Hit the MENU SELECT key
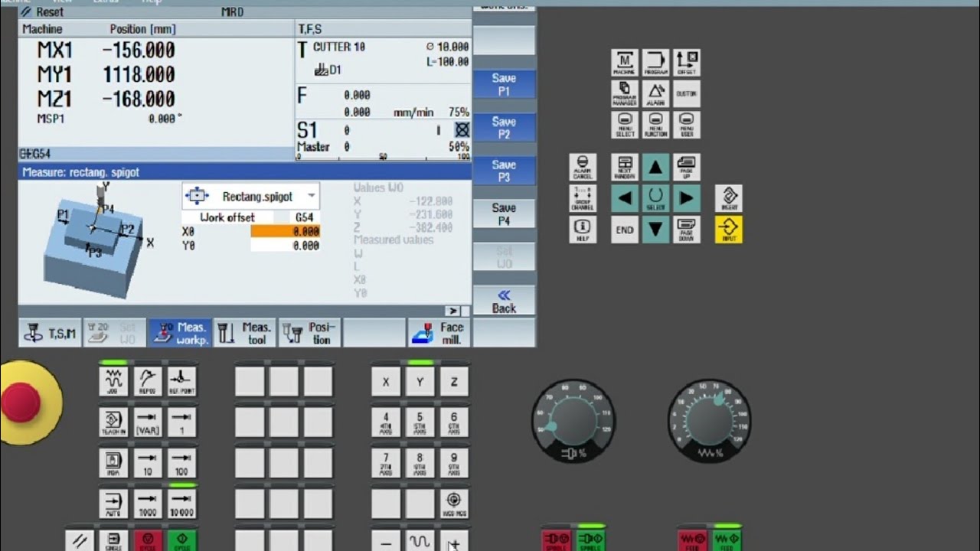This screenshot has height=551, width=980. click(625, 125)
